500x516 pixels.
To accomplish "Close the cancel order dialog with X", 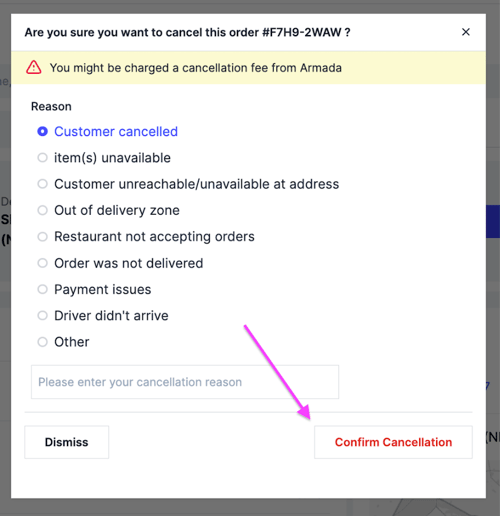I will pos(466,32).
